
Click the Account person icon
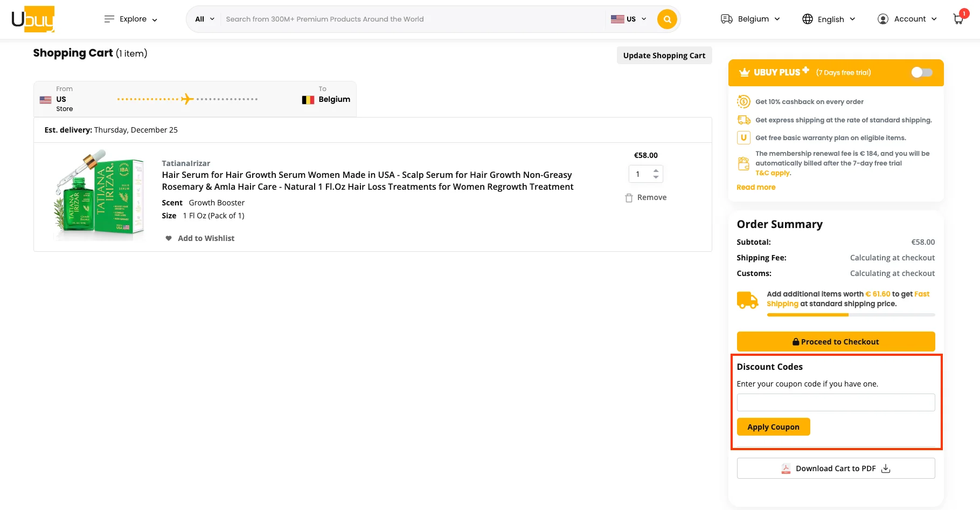click(882, 18)
